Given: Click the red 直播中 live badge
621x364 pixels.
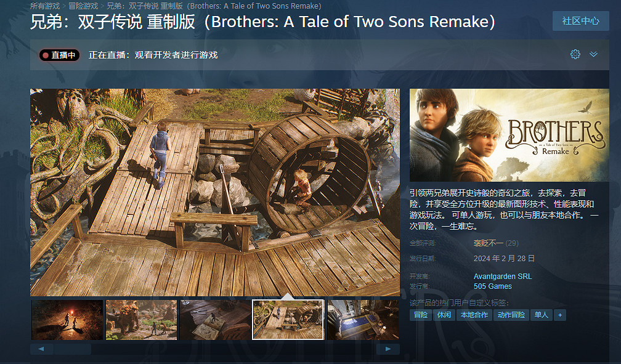Looking at the screenshot, I should (x=59, y=55).
